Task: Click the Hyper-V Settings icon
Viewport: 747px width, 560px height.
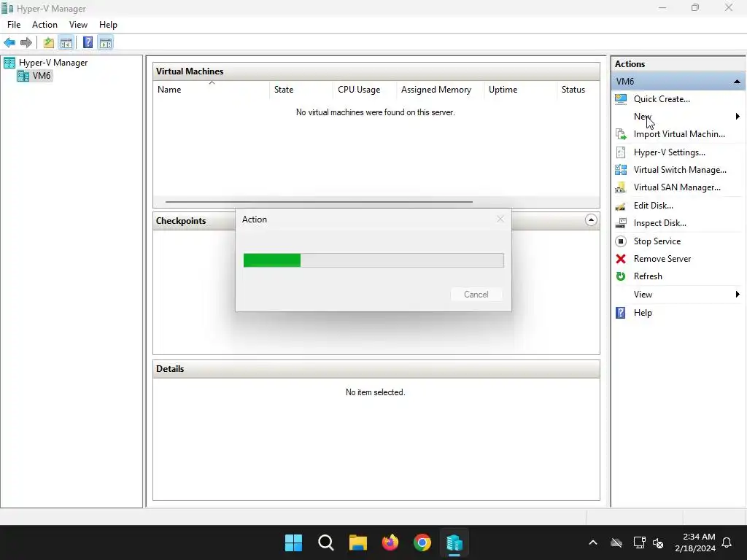Action: coord(621,152)
